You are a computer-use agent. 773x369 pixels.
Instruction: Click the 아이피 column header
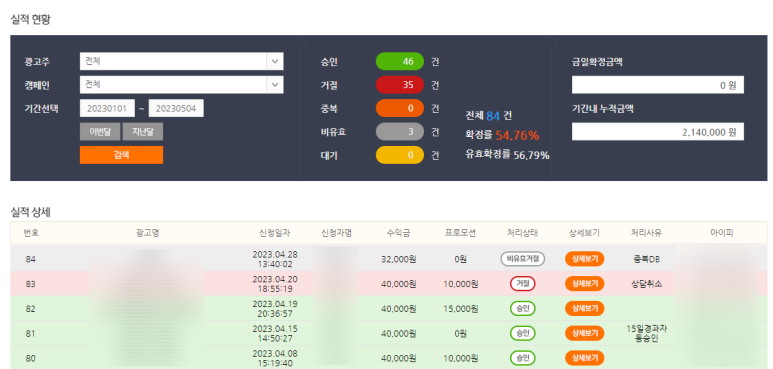coord(722,233)
